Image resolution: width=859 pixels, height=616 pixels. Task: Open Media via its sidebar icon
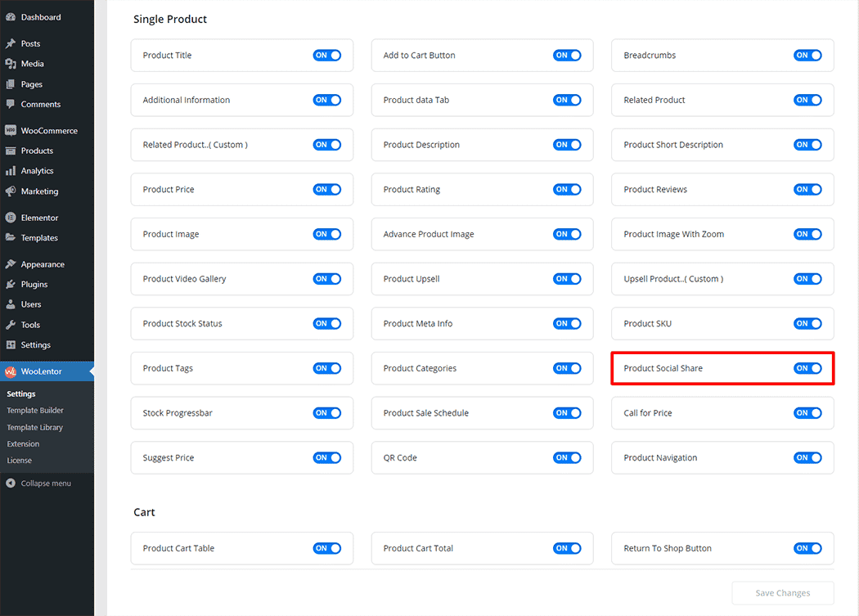11,64
